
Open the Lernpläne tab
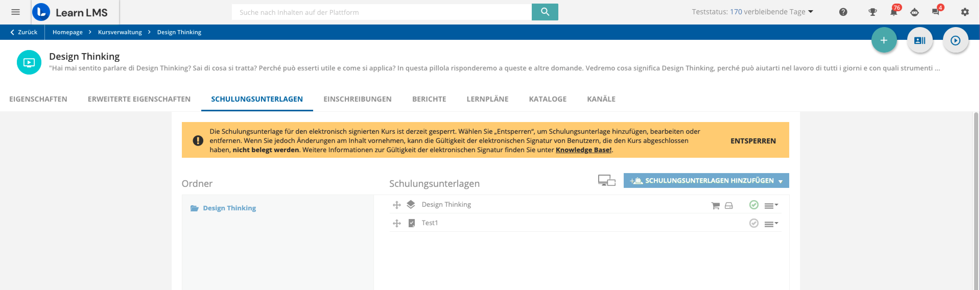[x=487, y=99]
